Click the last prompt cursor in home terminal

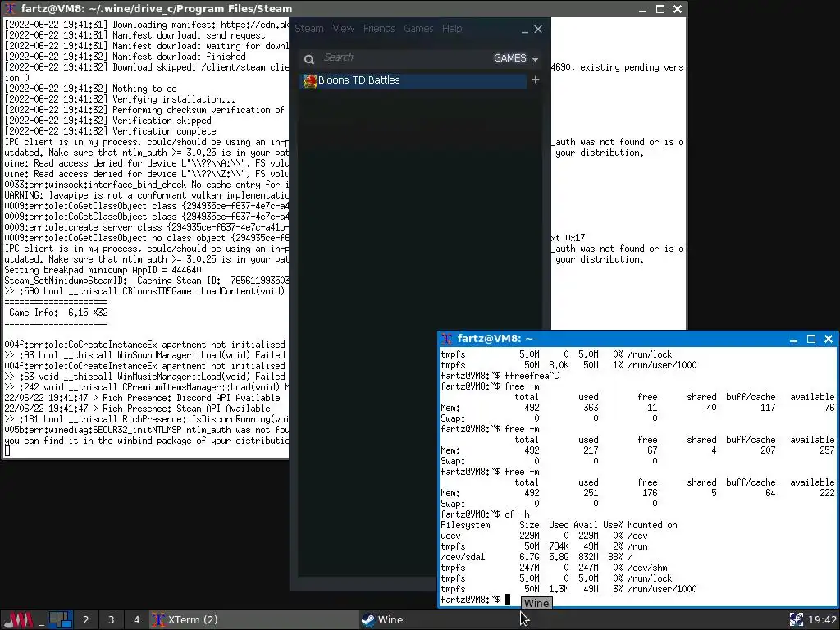tap(508, 600)
